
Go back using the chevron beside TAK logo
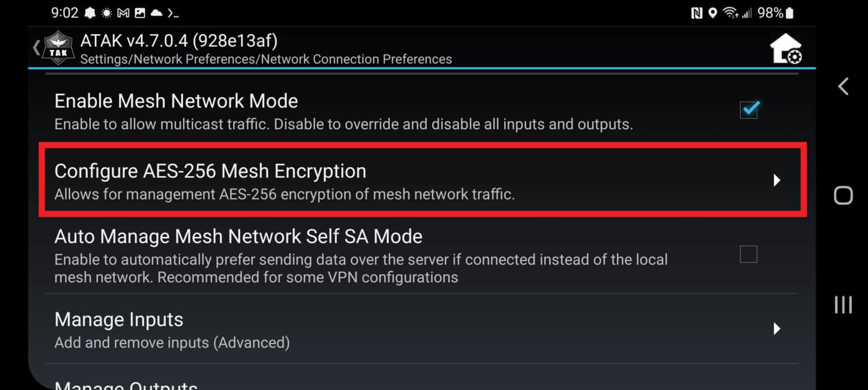(x=37, y=48)
